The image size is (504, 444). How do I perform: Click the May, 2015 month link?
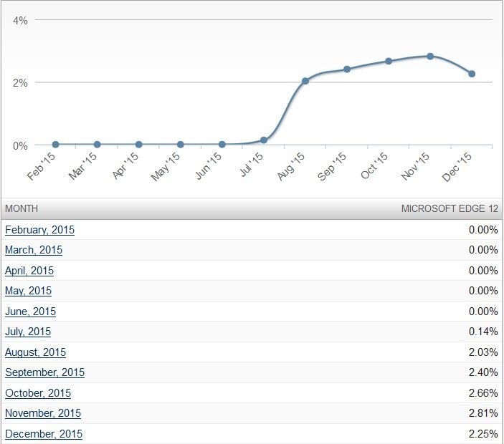tap(28, 291)
